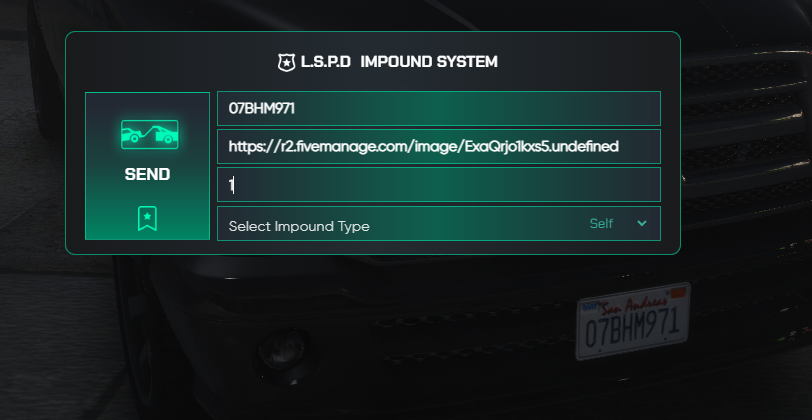Focus the field containing the number 1
Viewport: 812px width, 420px height.
(439, 184)
